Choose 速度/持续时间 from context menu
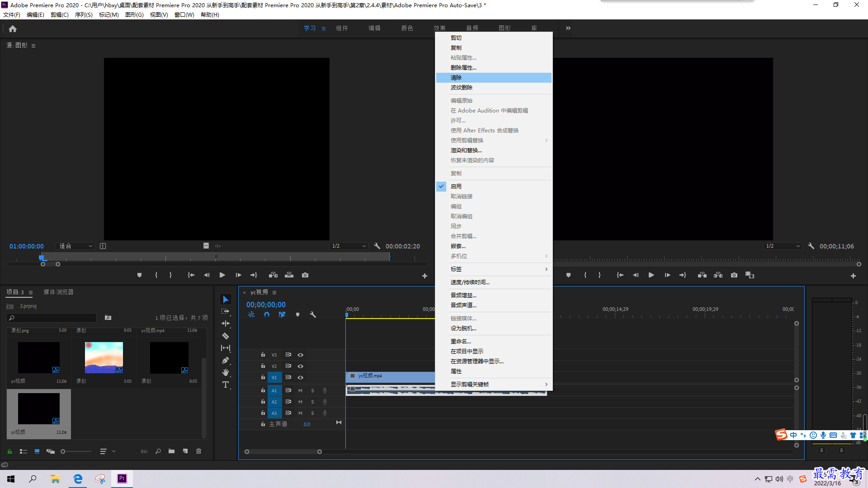Viewport: 868px width, 488px height. (x=494, y=282)
